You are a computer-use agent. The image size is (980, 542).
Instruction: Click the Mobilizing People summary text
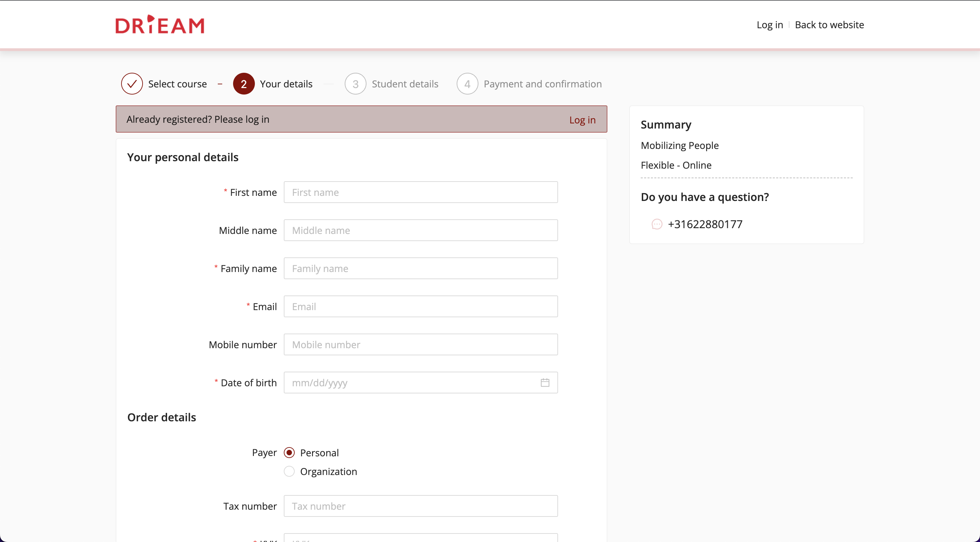click(x=680, y=146)
